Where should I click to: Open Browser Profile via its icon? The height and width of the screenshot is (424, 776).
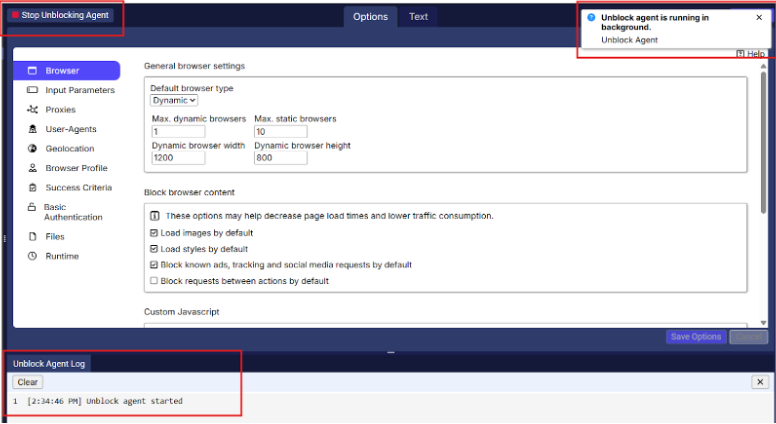pyautogui.click(x=33, y=168)
